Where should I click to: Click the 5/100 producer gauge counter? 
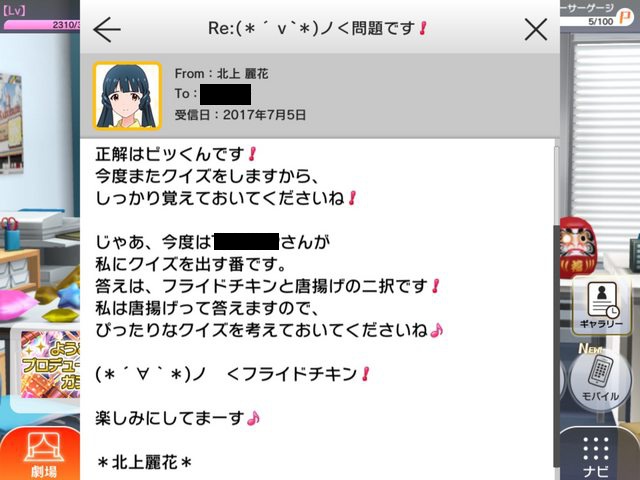click(x=600, y=21)
